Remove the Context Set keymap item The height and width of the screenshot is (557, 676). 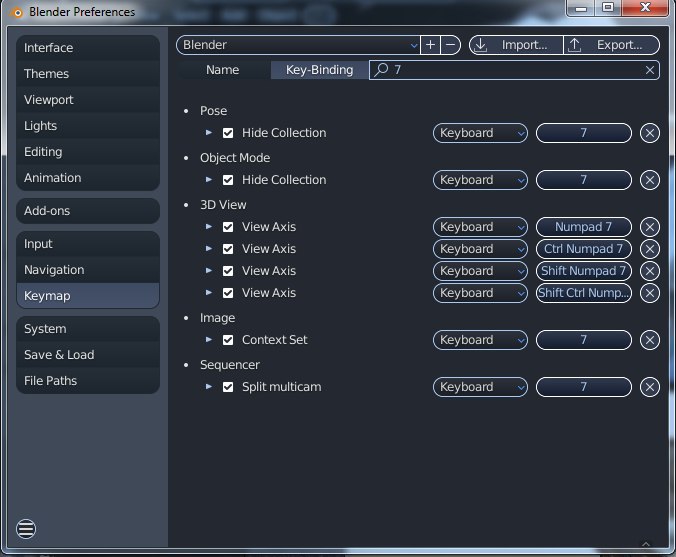pyautogui.click(x=650, y=340)
